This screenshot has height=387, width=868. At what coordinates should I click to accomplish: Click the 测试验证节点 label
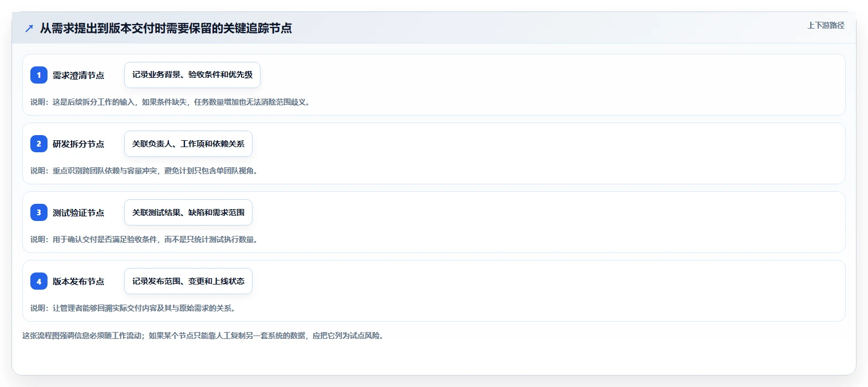[x=78, y=212]
